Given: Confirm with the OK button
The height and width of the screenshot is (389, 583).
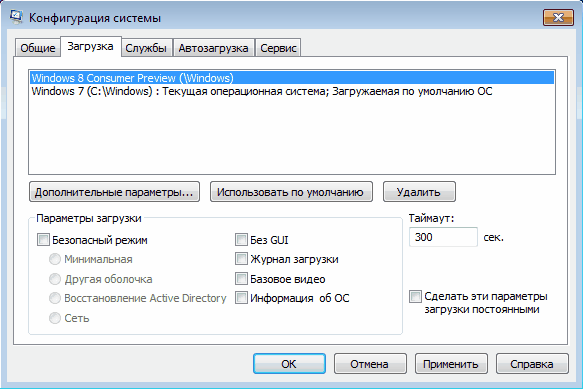Looking at the screenshot, I should pyautogui.click(x=289, y=364).
